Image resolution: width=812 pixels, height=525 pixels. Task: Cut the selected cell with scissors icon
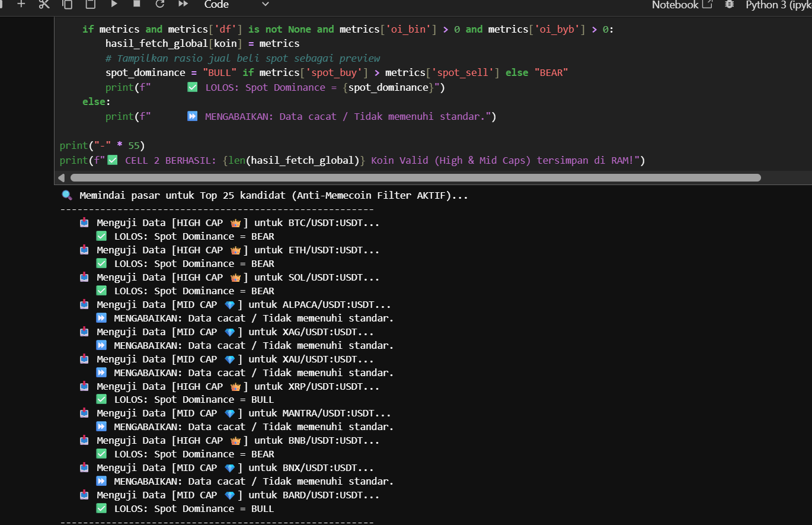[44, 4]
